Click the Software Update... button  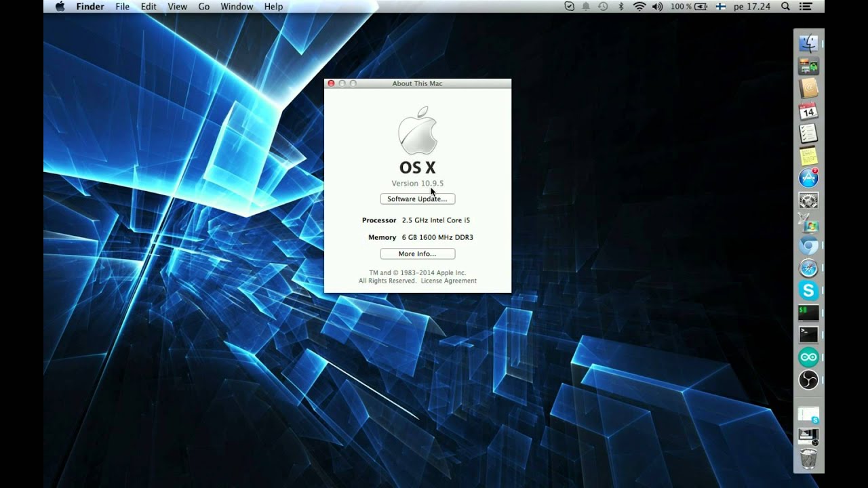(x=417, y=199)
